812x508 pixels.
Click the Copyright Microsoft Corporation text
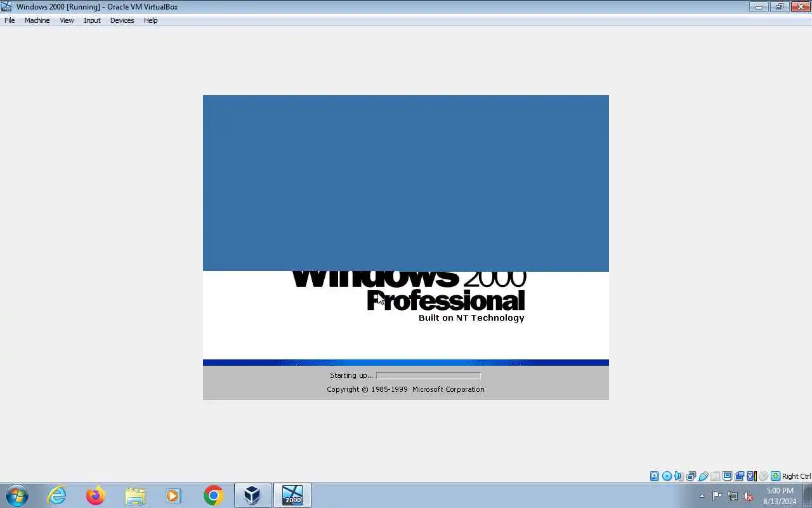tap(405, 389)
